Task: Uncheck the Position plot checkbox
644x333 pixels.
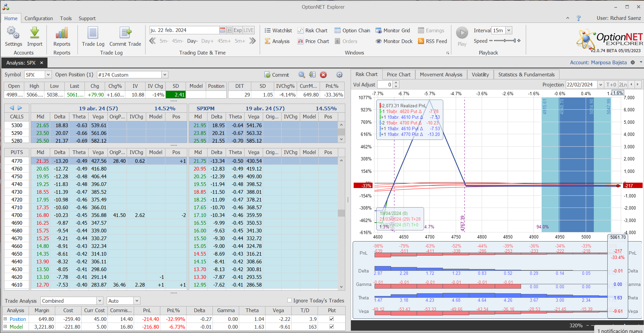Action: pos(331,319)
